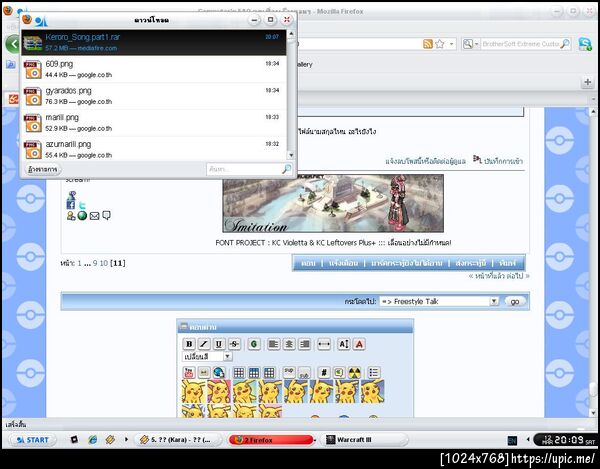Center text in reply editor
The width and height of the screenshot is (600, 469).
click(289, 344)
